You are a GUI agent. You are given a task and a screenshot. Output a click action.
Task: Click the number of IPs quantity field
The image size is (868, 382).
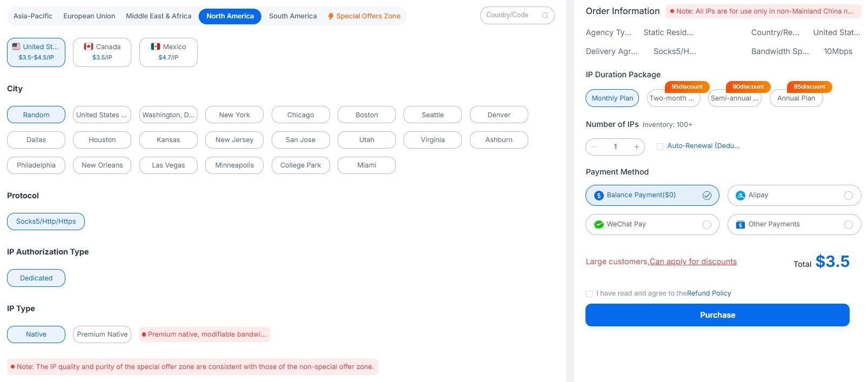[615, 147]
